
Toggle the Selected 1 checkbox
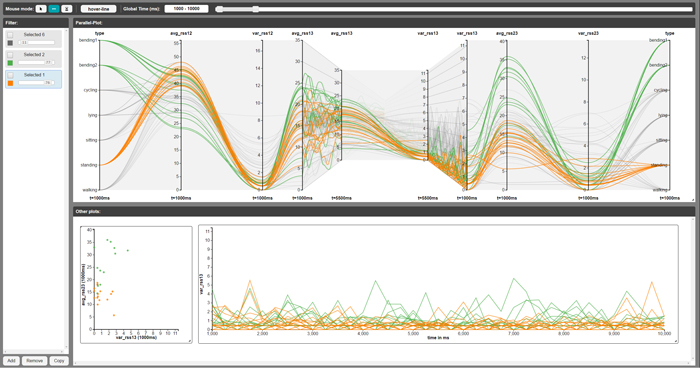click(x=10, y=75)
